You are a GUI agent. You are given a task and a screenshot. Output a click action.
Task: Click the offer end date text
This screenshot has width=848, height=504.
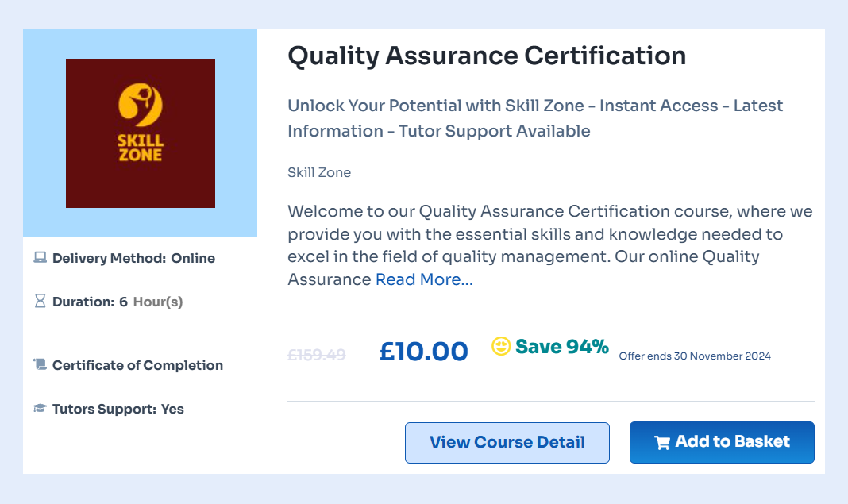pyautogui.click(x=695, y=356)
